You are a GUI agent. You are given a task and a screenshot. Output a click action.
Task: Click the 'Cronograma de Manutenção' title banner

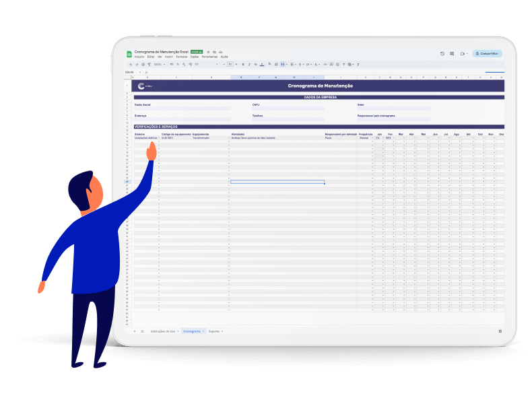tap(321, 86)
